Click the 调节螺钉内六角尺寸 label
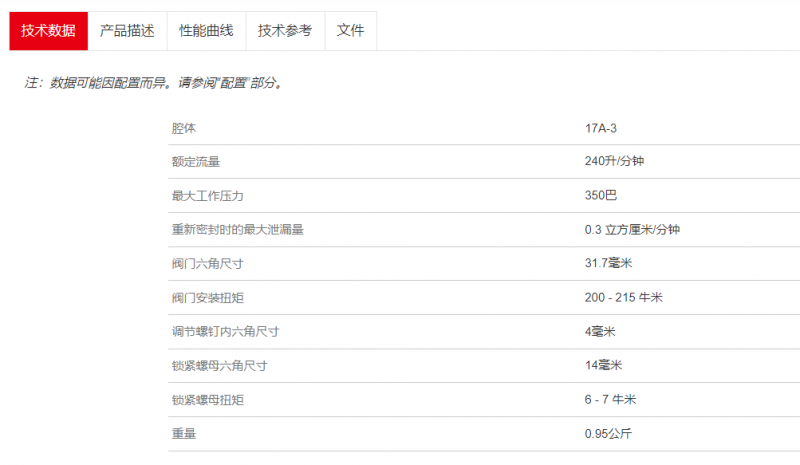The width and height of the screenshot is (800, 465). (x=226, y=332)
